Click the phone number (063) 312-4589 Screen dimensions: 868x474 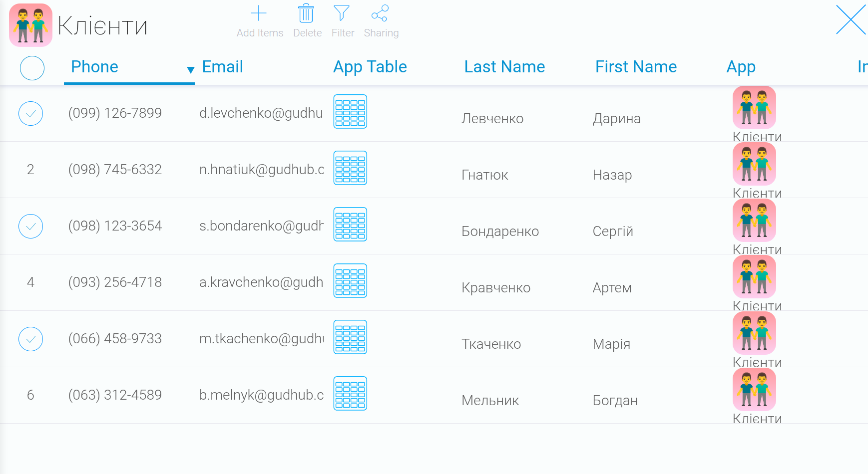[115, 395]
